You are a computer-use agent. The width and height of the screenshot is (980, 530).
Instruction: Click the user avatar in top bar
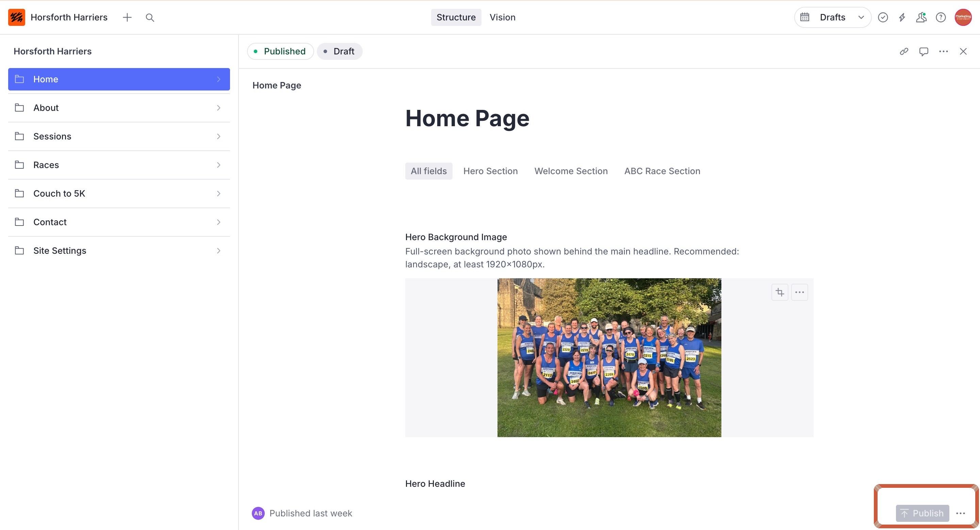[963, 17]
